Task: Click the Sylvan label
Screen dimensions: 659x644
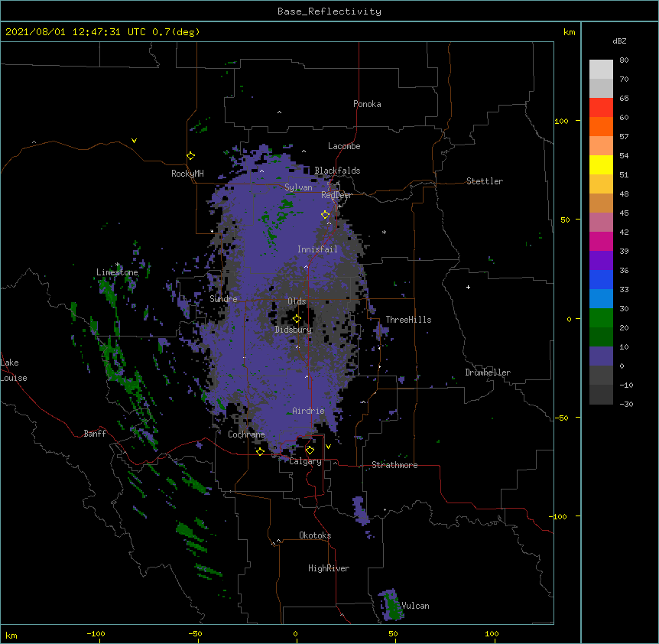Action: (298, 187)
